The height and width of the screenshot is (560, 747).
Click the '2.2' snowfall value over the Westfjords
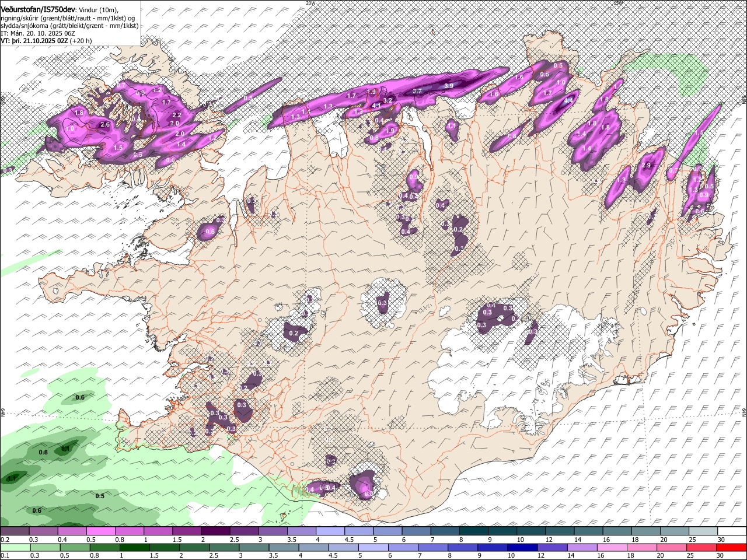pos(177,116)
